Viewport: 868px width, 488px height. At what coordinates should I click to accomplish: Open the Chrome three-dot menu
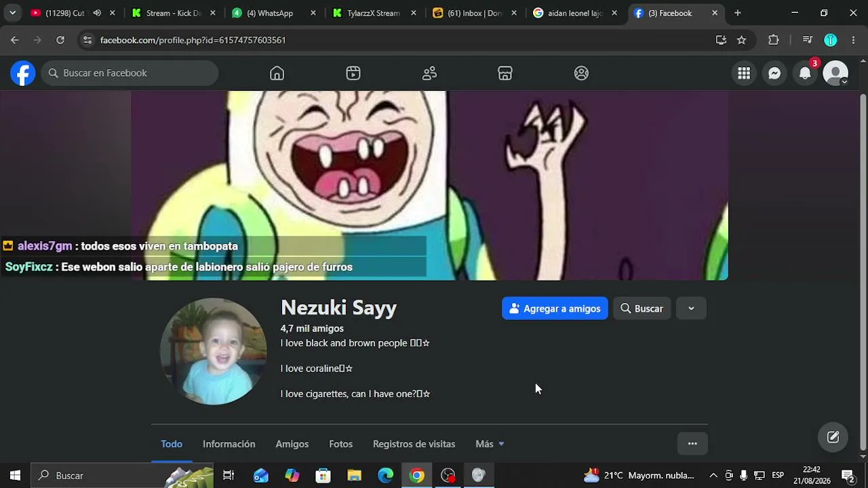pos(853,40)
